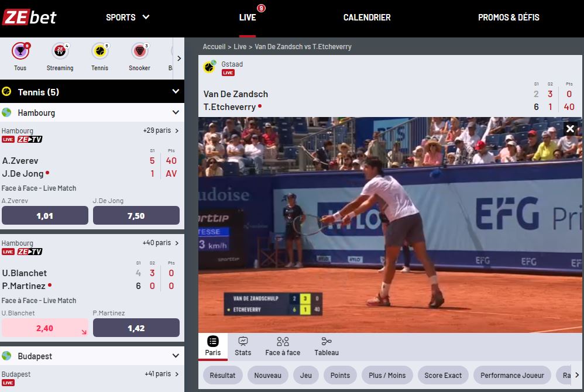Click the ZEbet logo
The height and width of the screenshot is (392, 584).
coord(29,17)
